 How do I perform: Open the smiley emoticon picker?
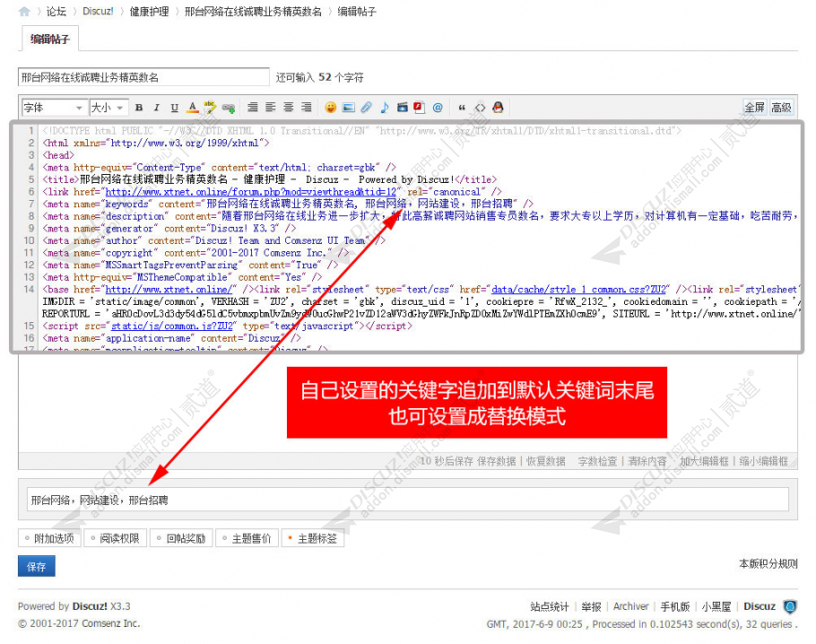coord(331,108)
